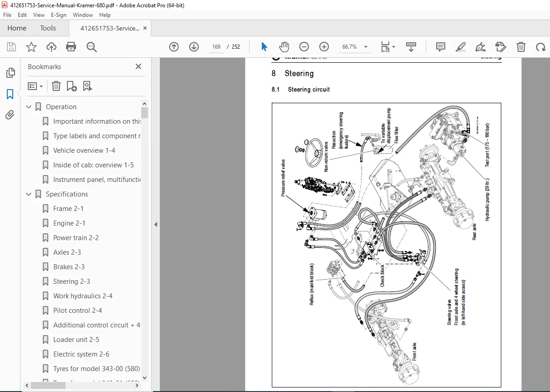Open bookmark Vehicle overview 1-4

84,151
